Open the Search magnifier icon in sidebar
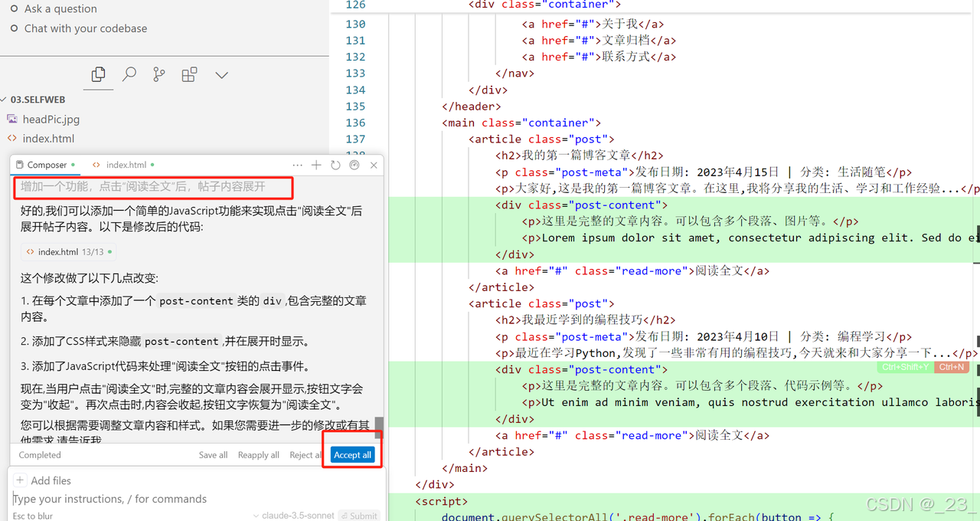This screenshot has height=521, width=980. 129,74
